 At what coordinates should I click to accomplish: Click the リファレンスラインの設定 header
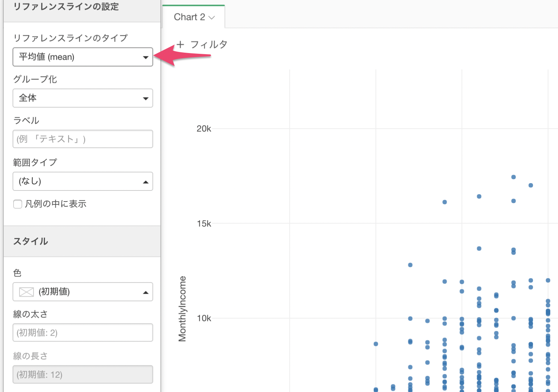66,7
